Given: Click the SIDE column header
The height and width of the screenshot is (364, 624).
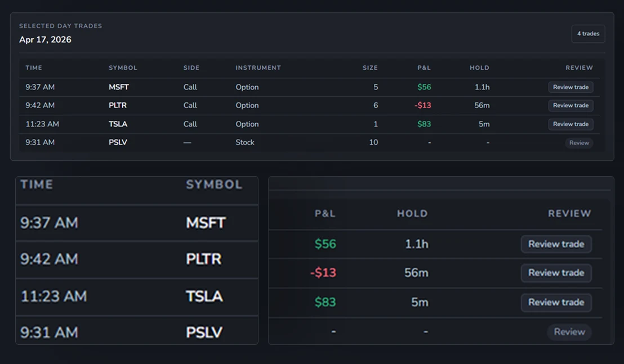Looking at the screenshot, I should coord(191,68).
